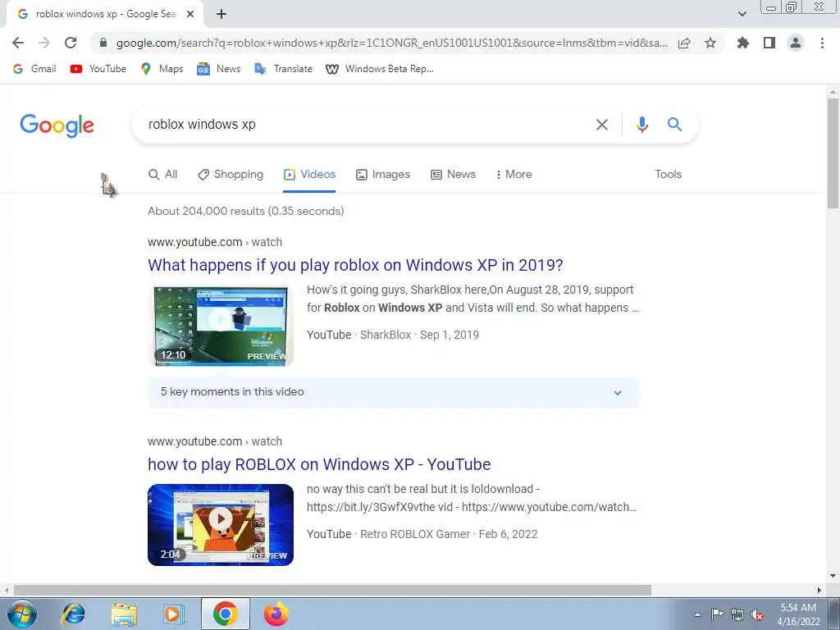The height and width of the screenshot is (630, 840).
Task: Play the 2:04 video thumbnail
Action: point(221,525)
